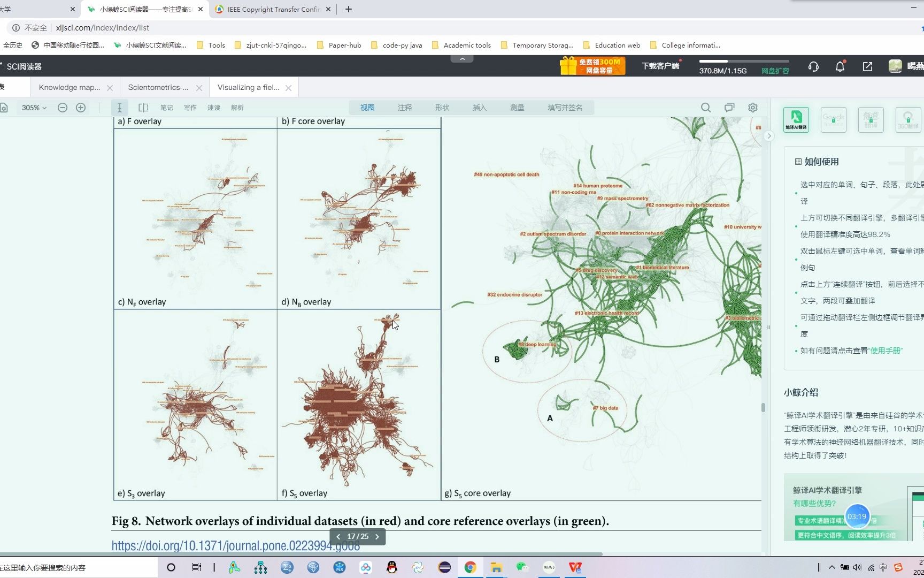This screenshot has height=578, width=924.
Task: Collapse the top header bar chevron
Action: pyautogui.click(x=462, y=59)
